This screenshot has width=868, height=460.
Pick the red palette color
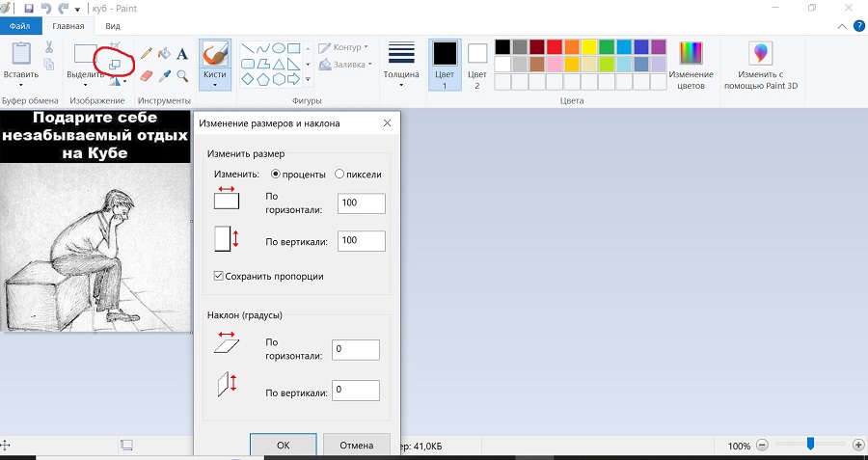pos(555,46)
